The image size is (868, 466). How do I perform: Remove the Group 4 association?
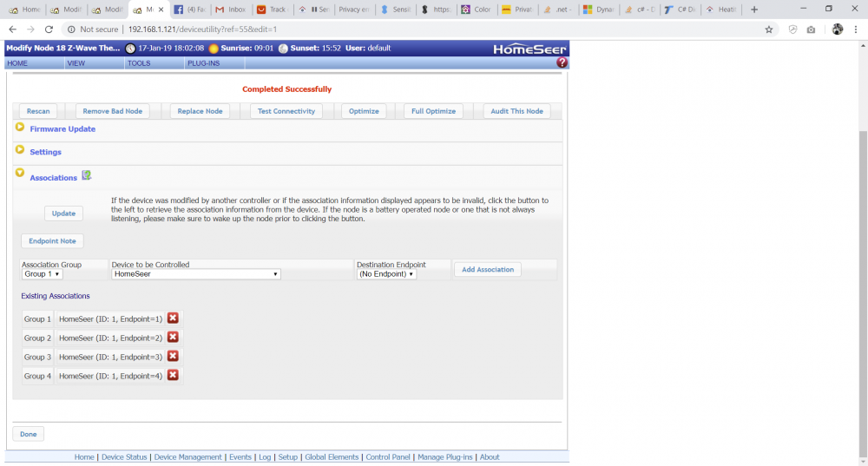point(173,375)
